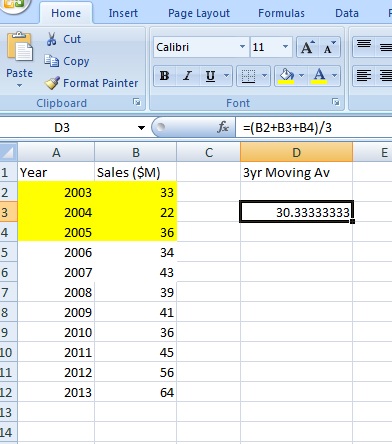Open Paste options dropdown arrow
Image resolution: width=392 pixels, height=444 pixels.
19,86
